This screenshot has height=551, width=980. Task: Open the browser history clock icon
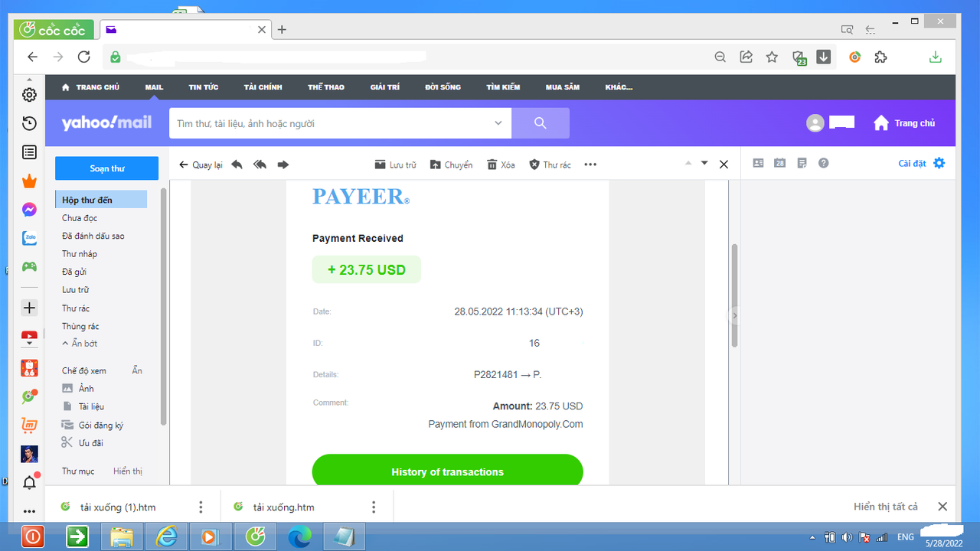point(29,123)
